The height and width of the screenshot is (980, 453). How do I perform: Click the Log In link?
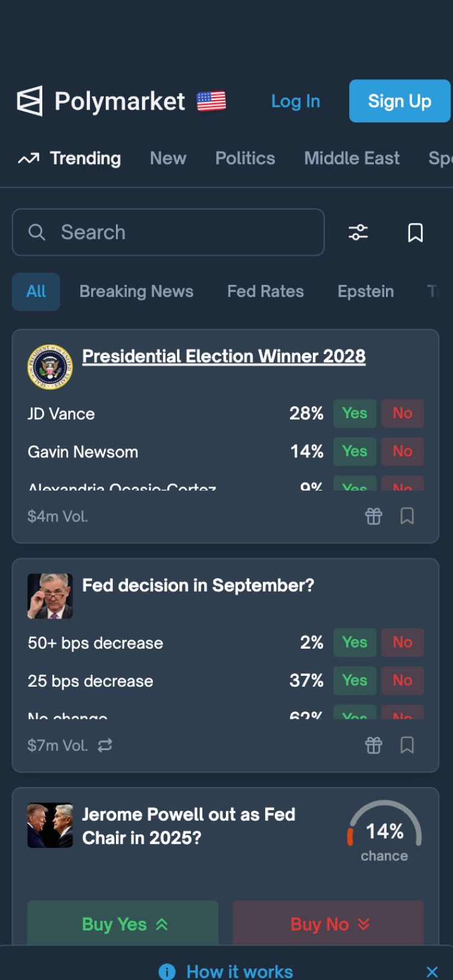click(295, 101)
